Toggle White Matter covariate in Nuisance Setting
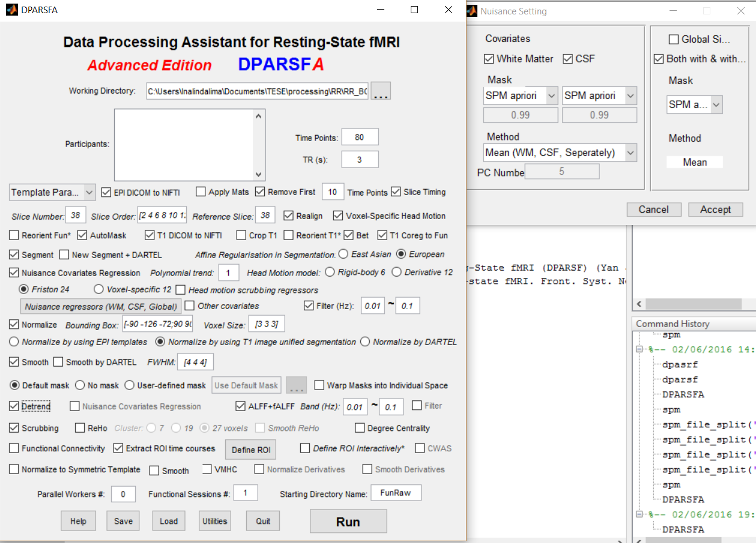Viewport: 756px width, 543px height. (489, 59)
